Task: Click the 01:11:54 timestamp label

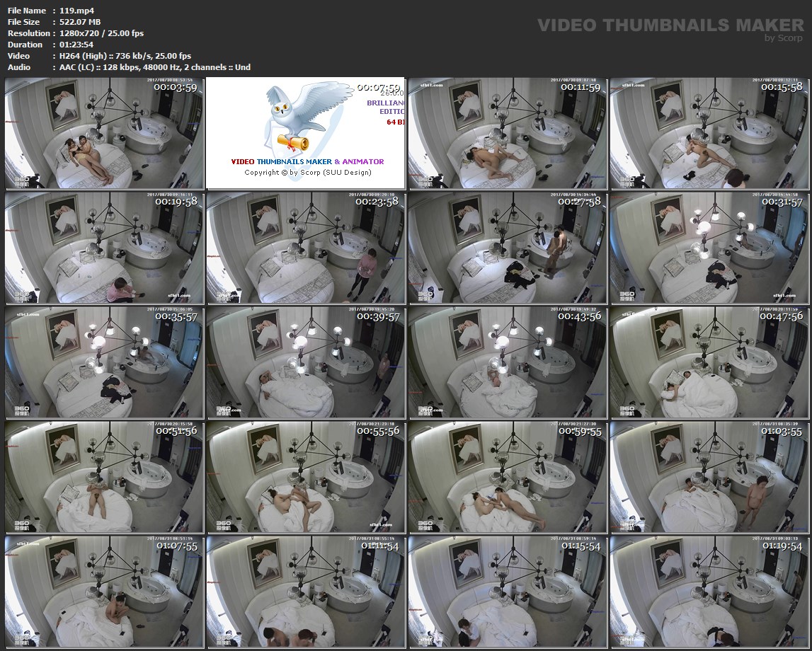Action: [379, 546]
